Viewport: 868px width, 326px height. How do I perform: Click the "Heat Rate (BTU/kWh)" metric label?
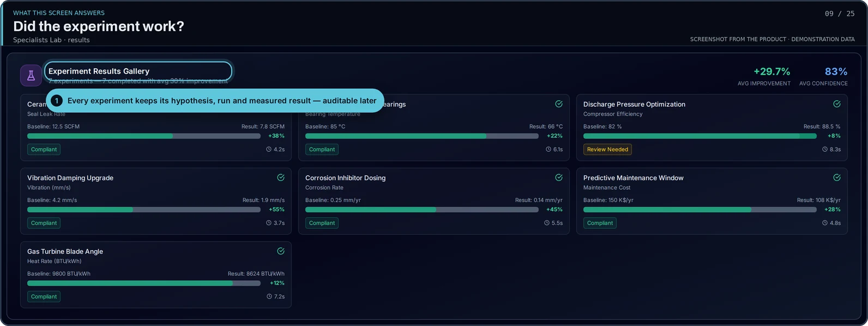pos(54,261)
